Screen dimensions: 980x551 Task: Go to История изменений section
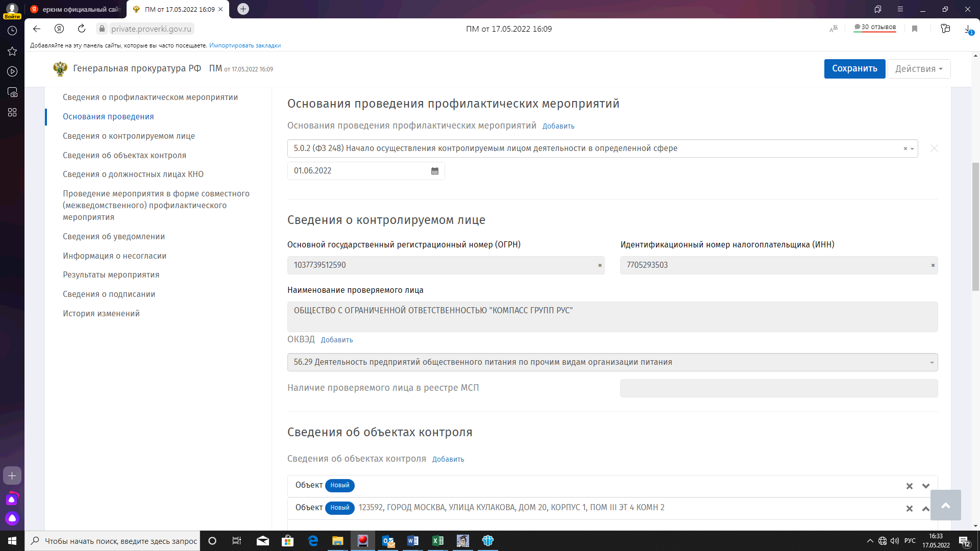pos(101,314)
